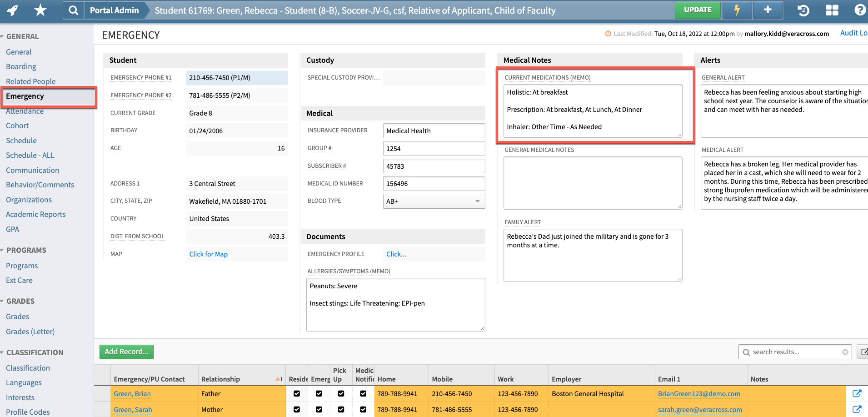Open favorites via the star icon
The width and height of the screenshot is (868, 417).
tap(40, 10)
